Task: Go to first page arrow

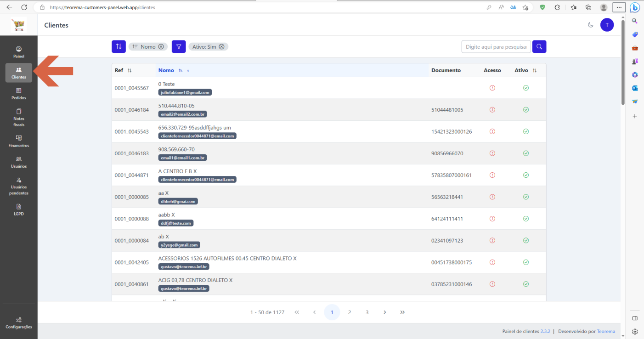Action: coord(297,312)
